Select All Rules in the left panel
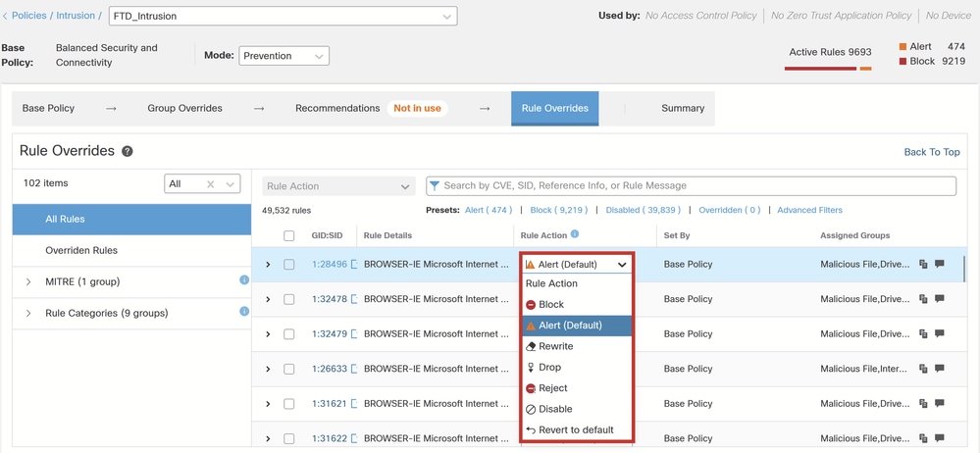The image size is (980, 453). tap(131, 220)
